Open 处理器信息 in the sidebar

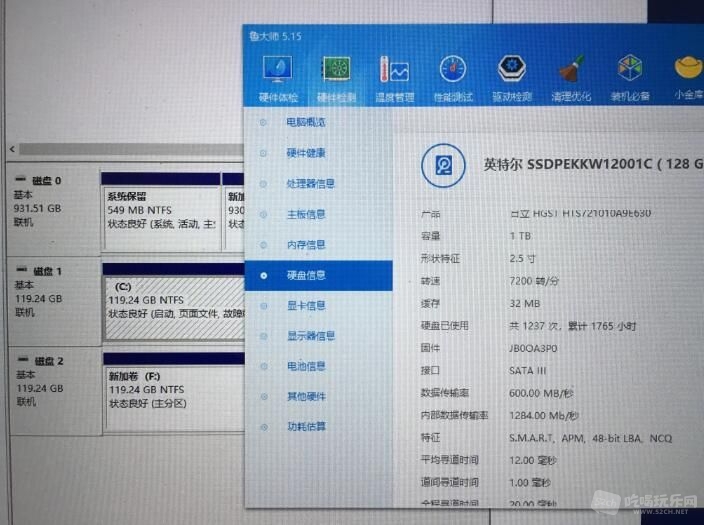(x=310, y=184)
